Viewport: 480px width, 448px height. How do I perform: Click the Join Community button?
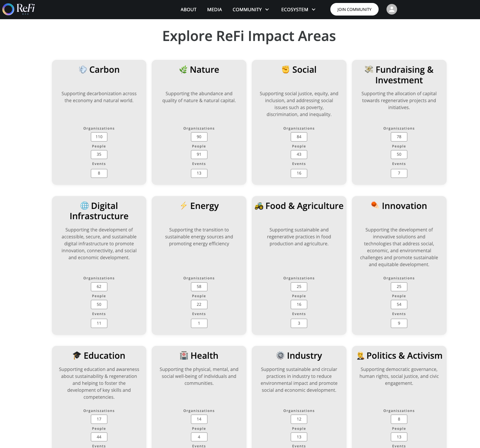(x=354, y=9)
